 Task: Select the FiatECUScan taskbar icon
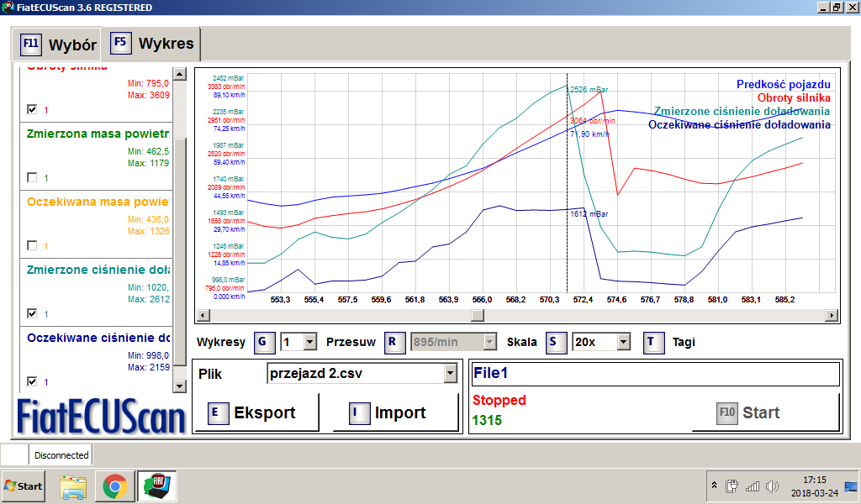click(157, 486)
